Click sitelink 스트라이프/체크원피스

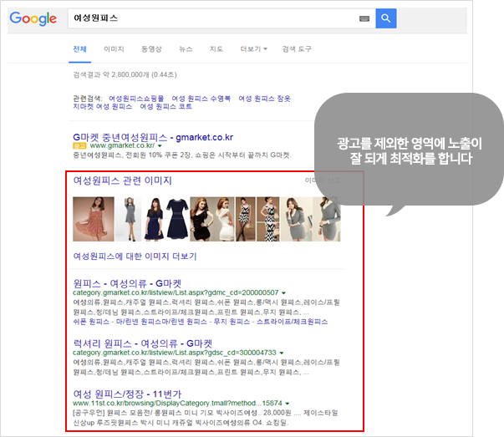(x=293, y=322)
